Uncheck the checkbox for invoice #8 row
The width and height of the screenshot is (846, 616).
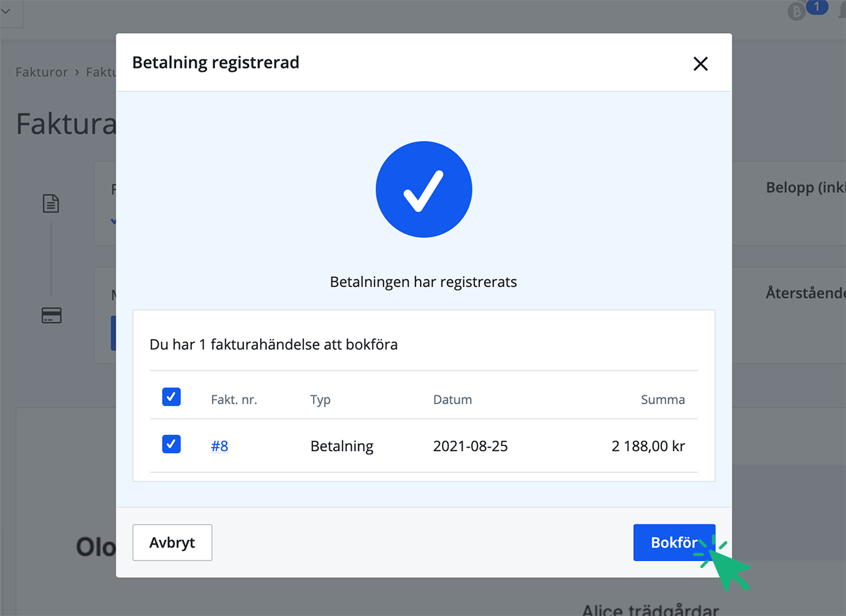[x=171, y=444]
